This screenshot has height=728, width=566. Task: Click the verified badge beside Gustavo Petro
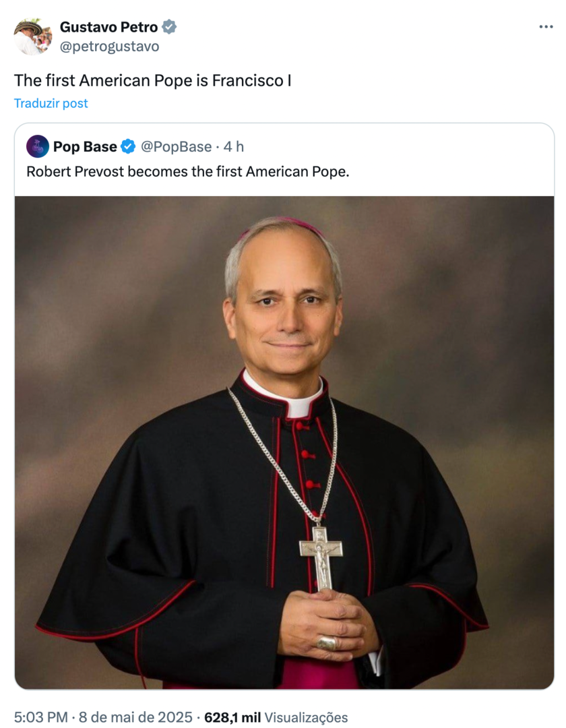170,27
